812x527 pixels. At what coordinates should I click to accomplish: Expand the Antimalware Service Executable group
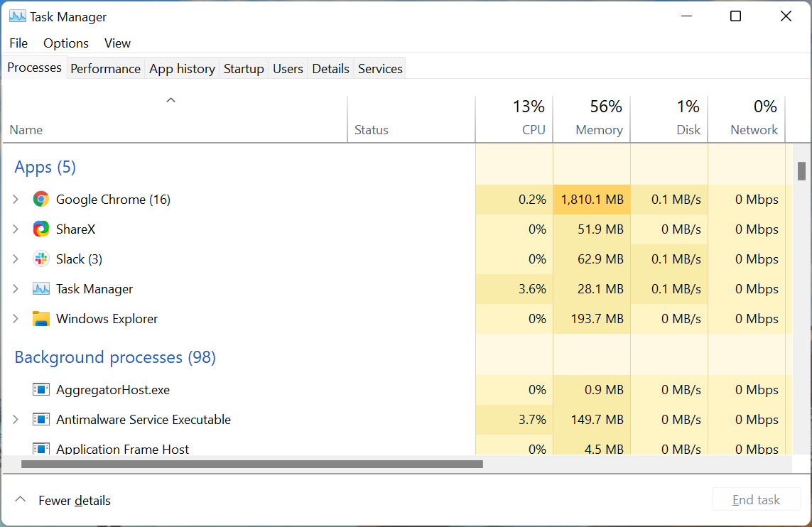(x=16, y=419)
